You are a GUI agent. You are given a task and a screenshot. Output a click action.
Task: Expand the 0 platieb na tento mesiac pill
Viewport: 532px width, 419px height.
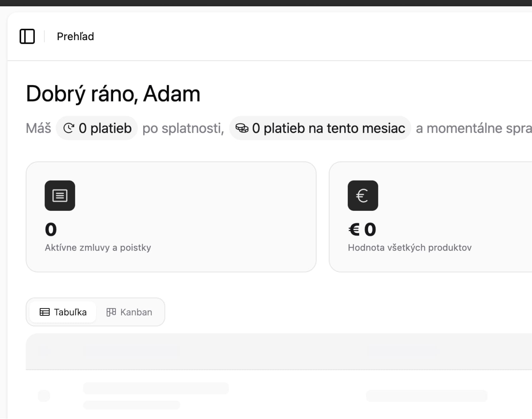pos(320,128)
